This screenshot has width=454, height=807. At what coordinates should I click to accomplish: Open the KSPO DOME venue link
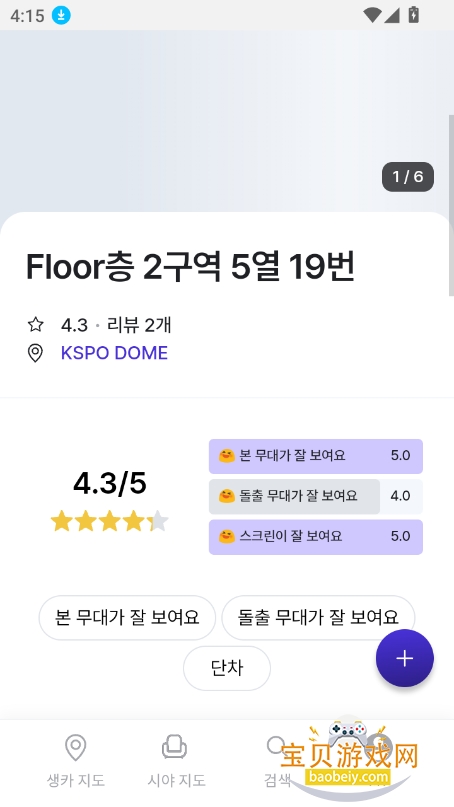point(114,353)
